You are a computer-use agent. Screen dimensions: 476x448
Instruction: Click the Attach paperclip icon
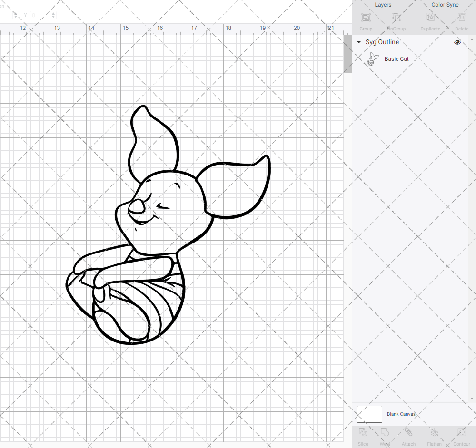[408, 432]
